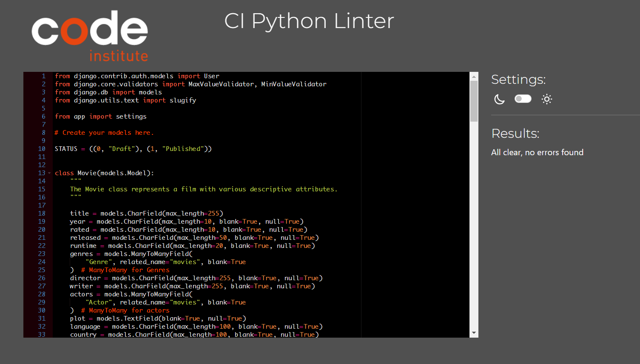Click line number 23 in the gutter
640x364 pixels.
(42, 254)
